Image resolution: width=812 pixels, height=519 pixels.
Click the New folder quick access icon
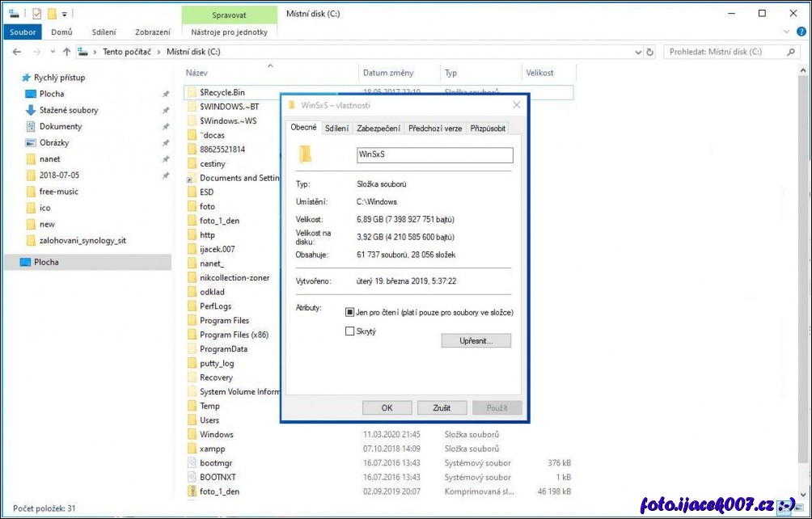click(51, 14)
